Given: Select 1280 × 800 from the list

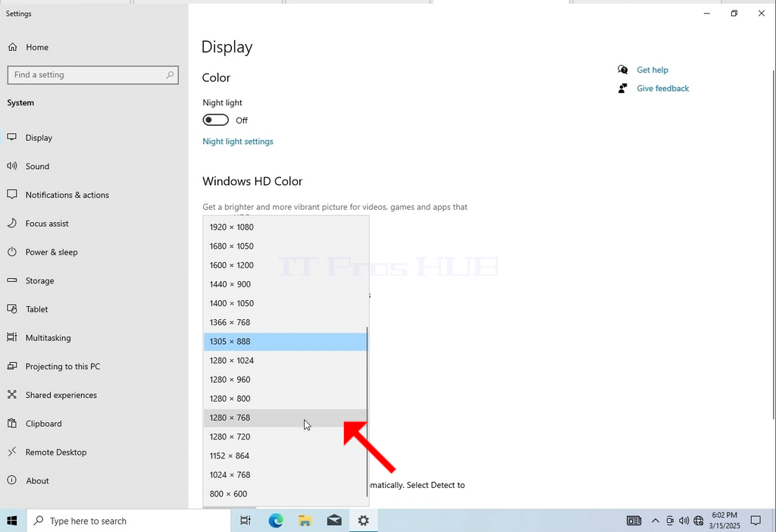Looking at the screenshot, I should [286, 399].
